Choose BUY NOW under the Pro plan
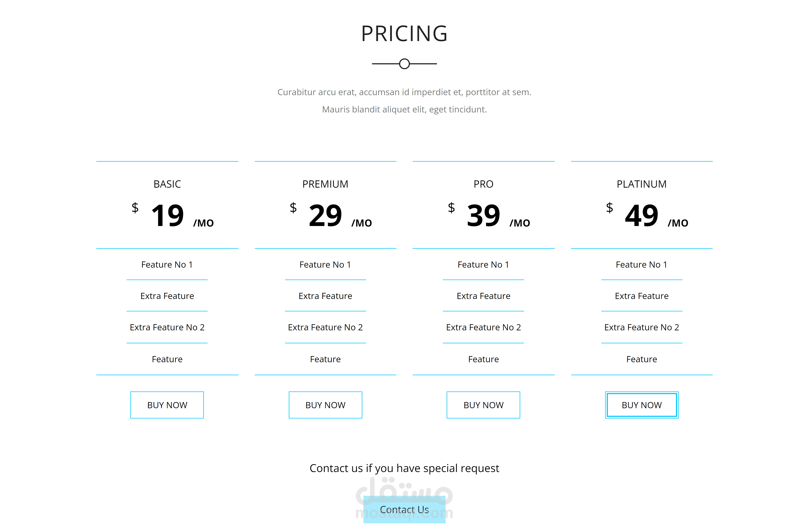Viewport: 809px width, 532px height. pyautogui.click(x=483, y=405)
